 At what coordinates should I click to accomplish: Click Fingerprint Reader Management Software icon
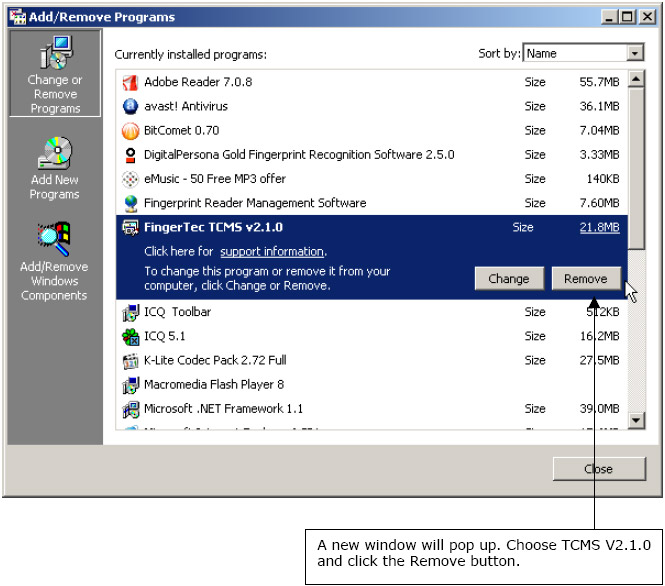point(130,203)
